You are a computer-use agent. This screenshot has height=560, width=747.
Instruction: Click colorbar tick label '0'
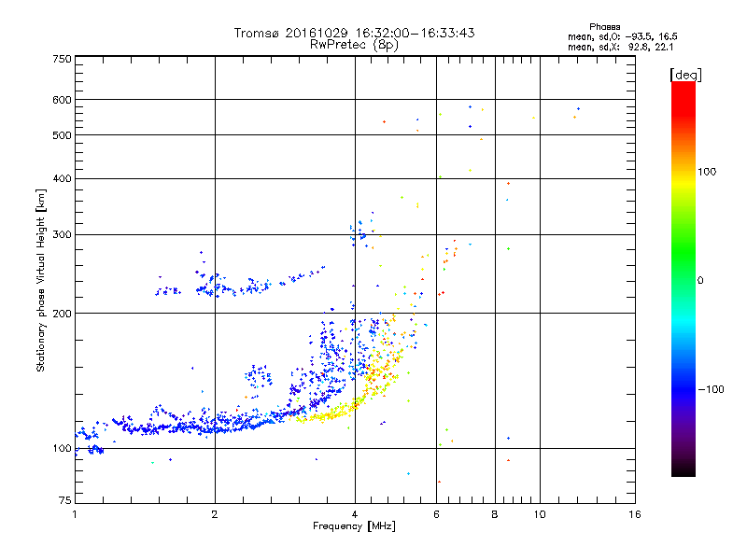pos(700,280)
